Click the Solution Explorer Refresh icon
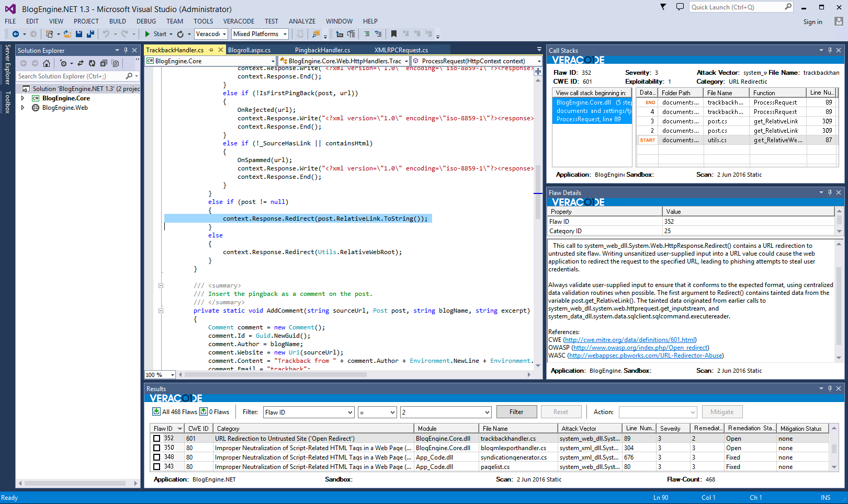This screenshot has width=848, height=504. pyautogui.click(x=92, y=63)
